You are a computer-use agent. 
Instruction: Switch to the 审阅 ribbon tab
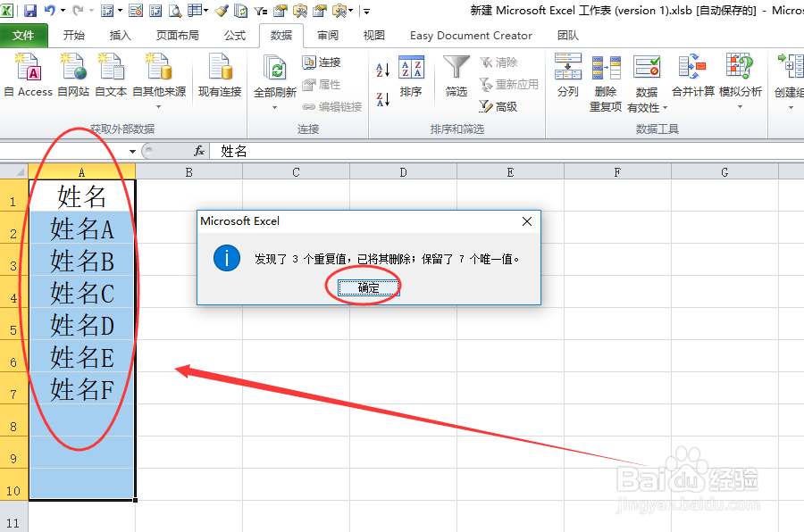[328, 36]
